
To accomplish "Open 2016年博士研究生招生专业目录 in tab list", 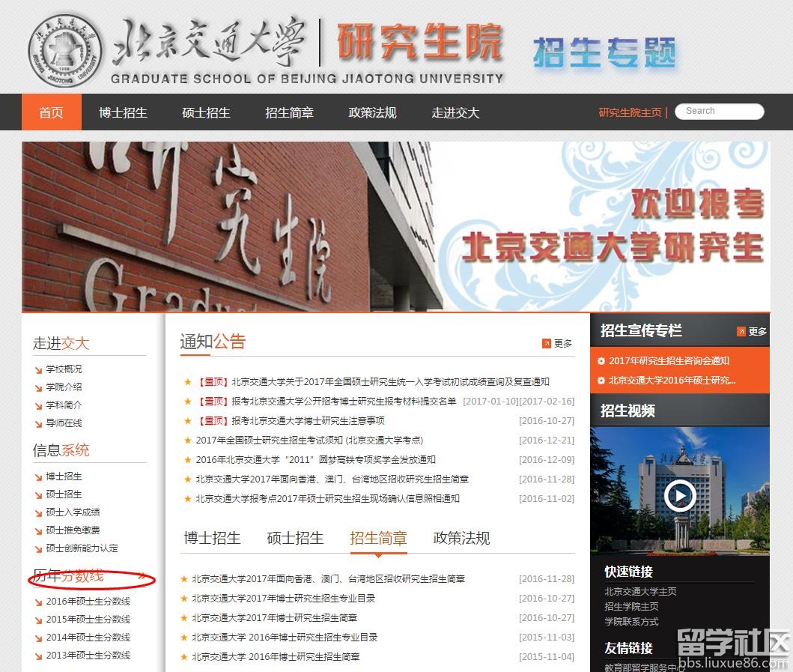I will 285,638.
